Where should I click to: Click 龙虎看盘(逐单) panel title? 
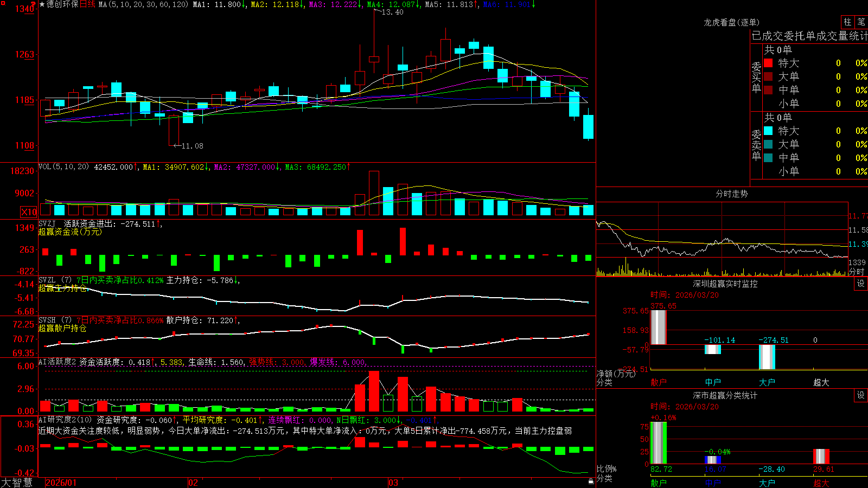[731, 22]
